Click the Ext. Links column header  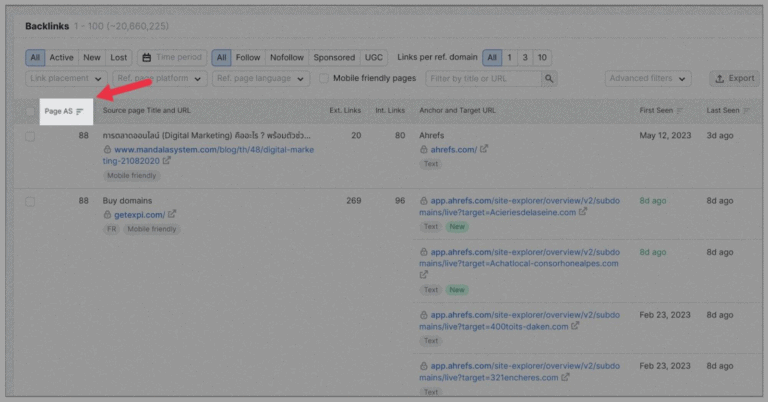tap(345, 111)
